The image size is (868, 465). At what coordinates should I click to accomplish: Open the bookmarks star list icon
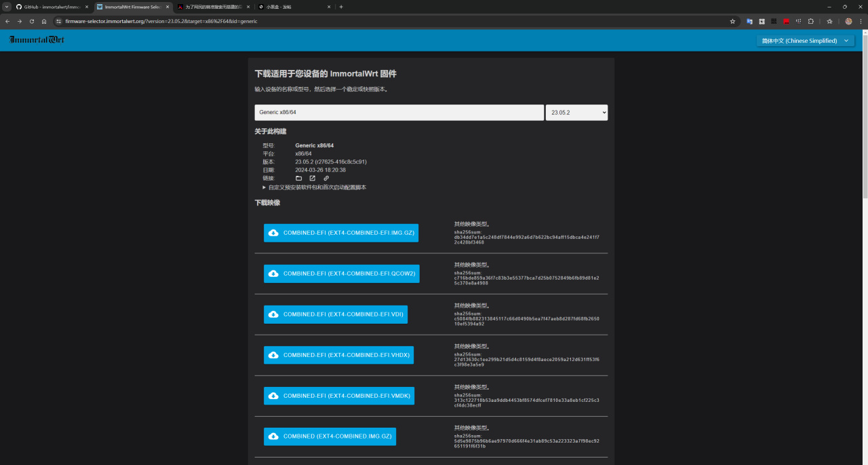tap(829, 21)
